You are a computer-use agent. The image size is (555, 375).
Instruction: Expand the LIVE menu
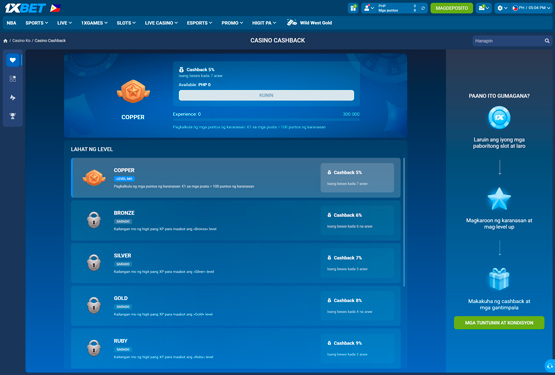click(x=64, y=23)
